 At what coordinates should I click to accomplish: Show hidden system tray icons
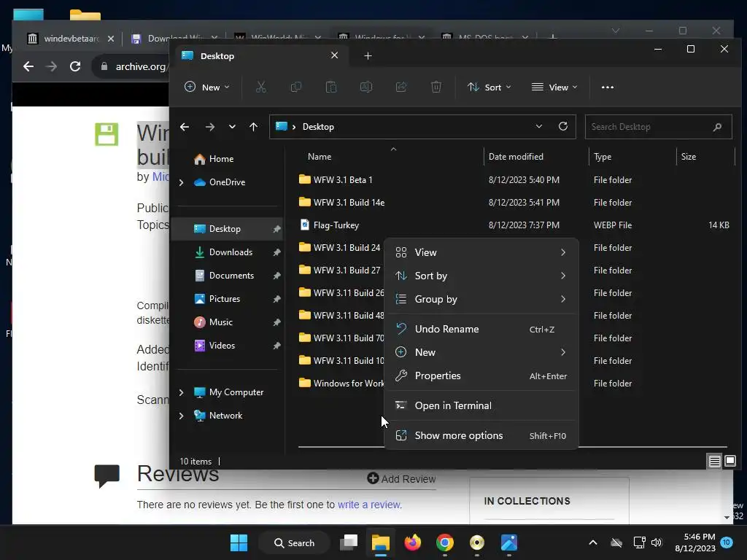pyautogui.click(x=593, y=542)
